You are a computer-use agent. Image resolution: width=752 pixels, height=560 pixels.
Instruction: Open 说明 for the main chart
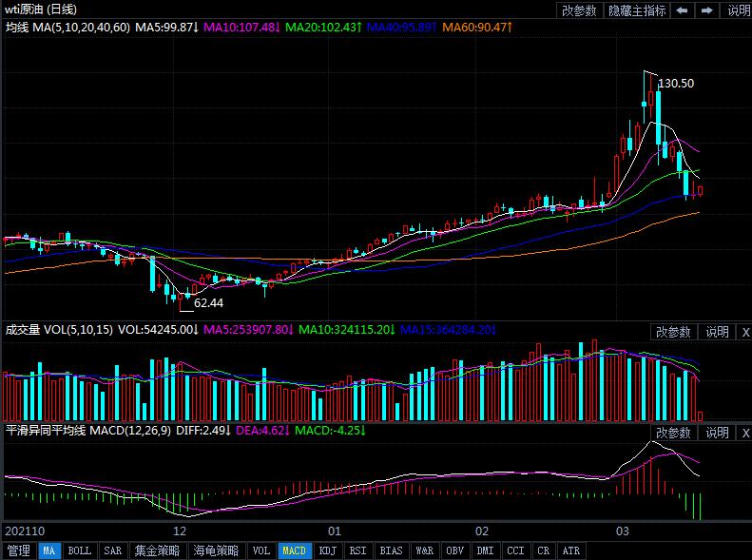(x=738, y=10)
